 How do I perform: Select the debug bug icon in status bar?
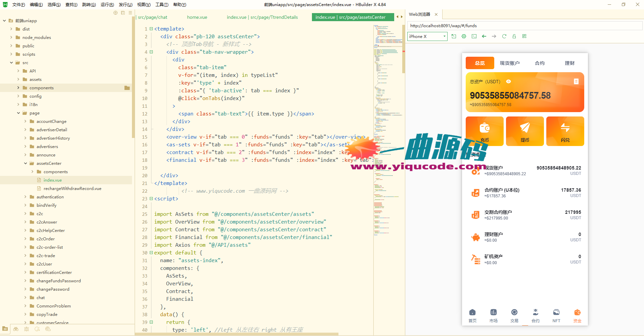tap(27, 329)
